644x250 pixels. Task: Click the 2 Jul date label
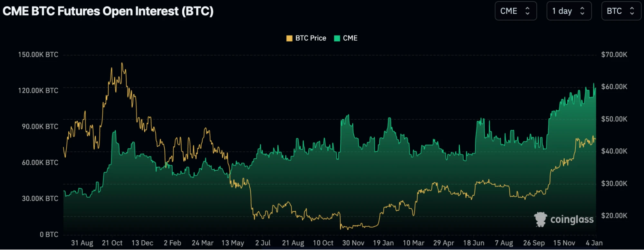coord(263,243)
